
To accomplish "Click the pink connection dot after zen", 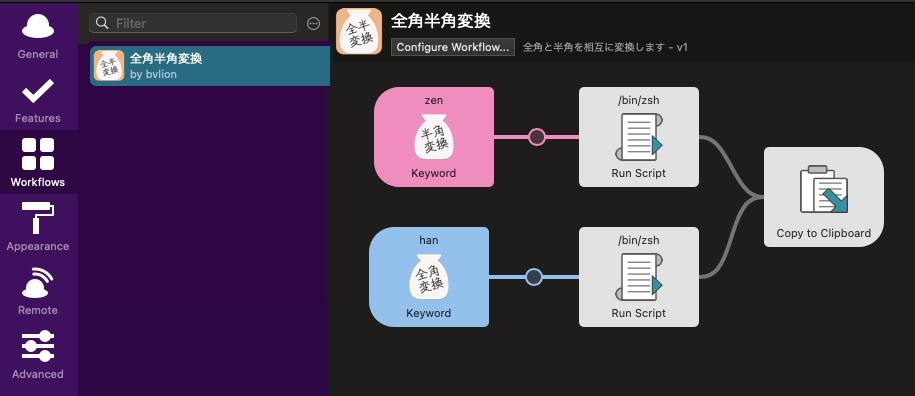I will point(536,137).
